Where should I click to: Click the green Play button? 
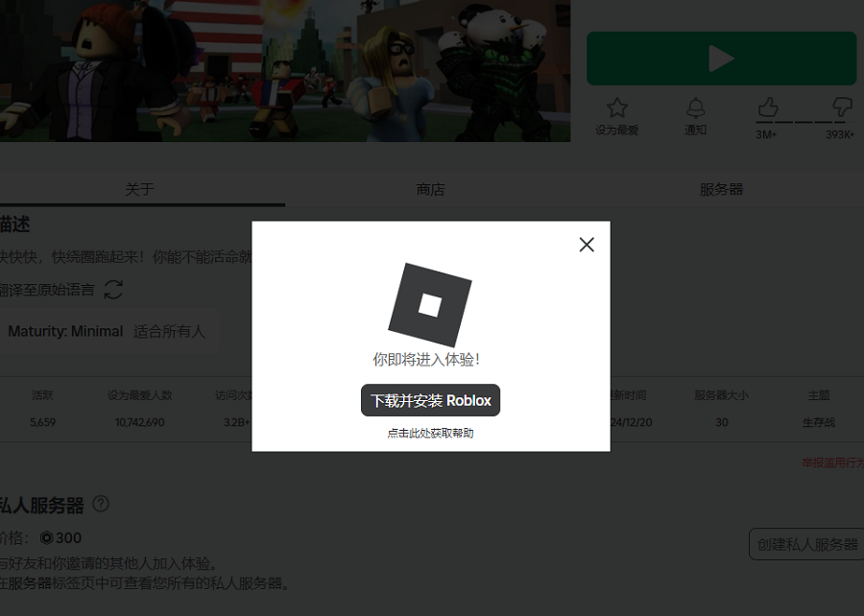click(721, 59)
